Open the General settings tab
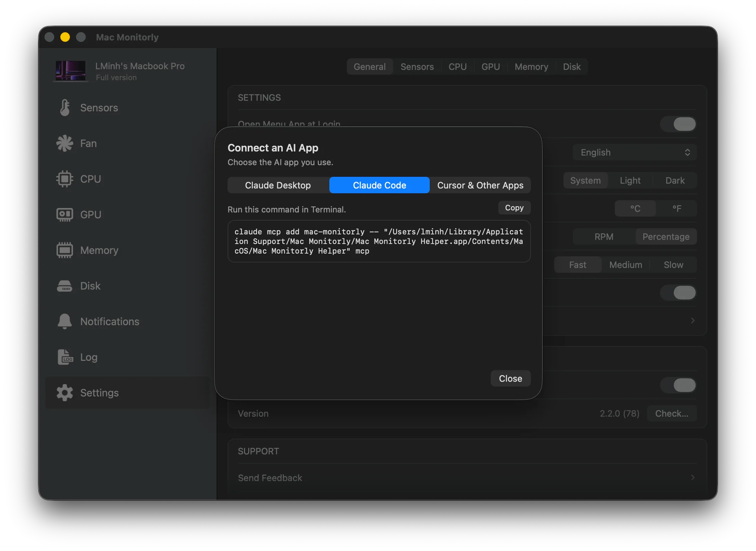The width and height of the screenshot is (756, 551). tap(369, 66)
